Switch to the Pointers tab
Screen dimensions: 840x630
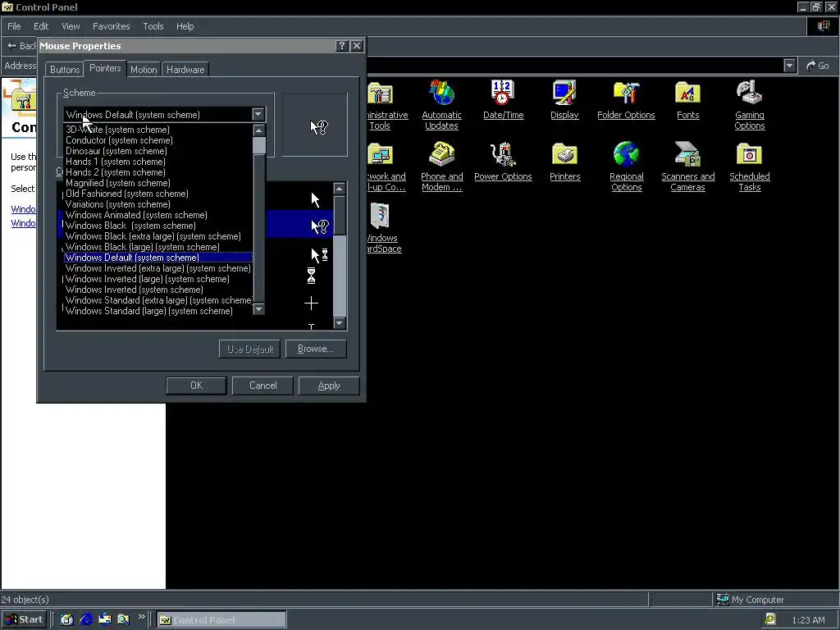pos(105,68)
